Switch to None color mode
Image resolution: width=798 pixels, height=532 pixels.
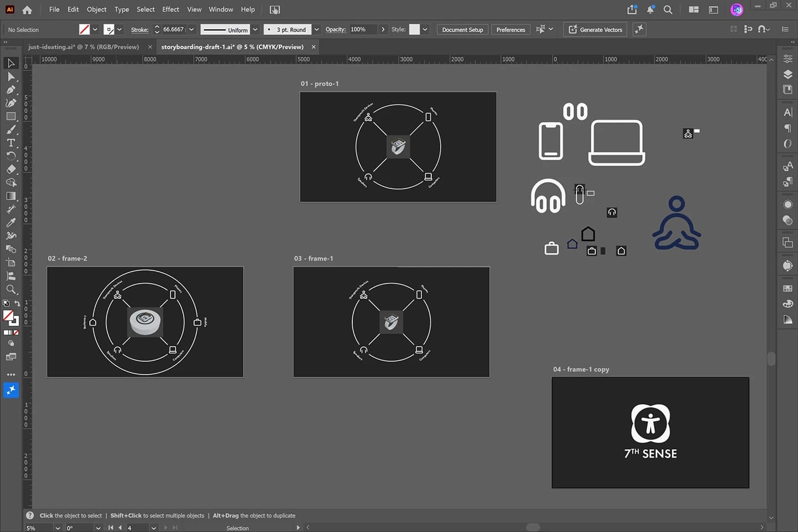click(x=16, y=332)
